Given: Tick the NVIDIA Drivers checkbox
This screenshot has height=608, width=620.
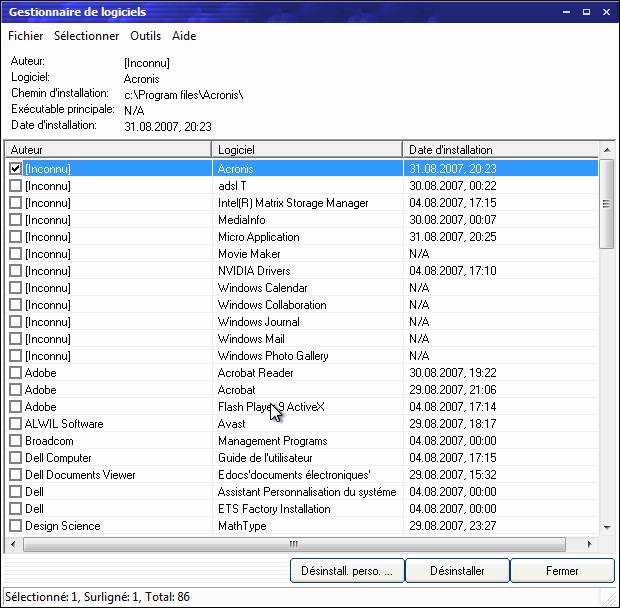Looking at the screenshot, I should coord(15,271).
